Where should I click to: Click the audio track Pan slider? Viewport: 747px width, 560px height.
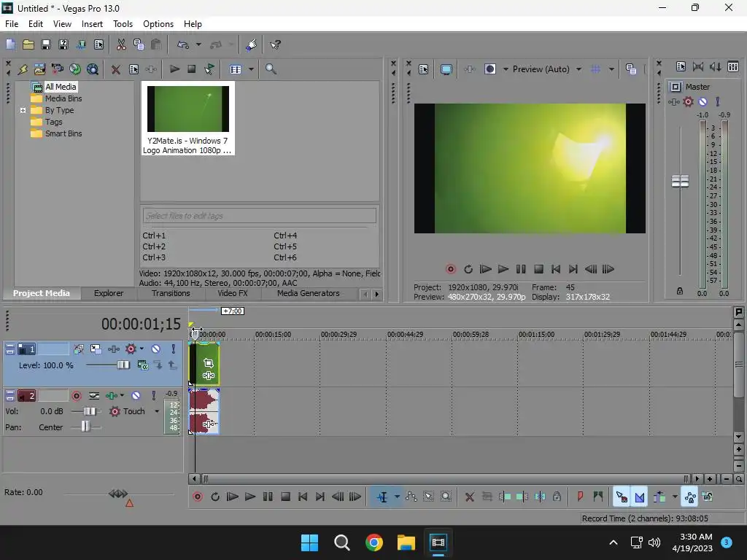pyautogui.click(x=86, y=427)
